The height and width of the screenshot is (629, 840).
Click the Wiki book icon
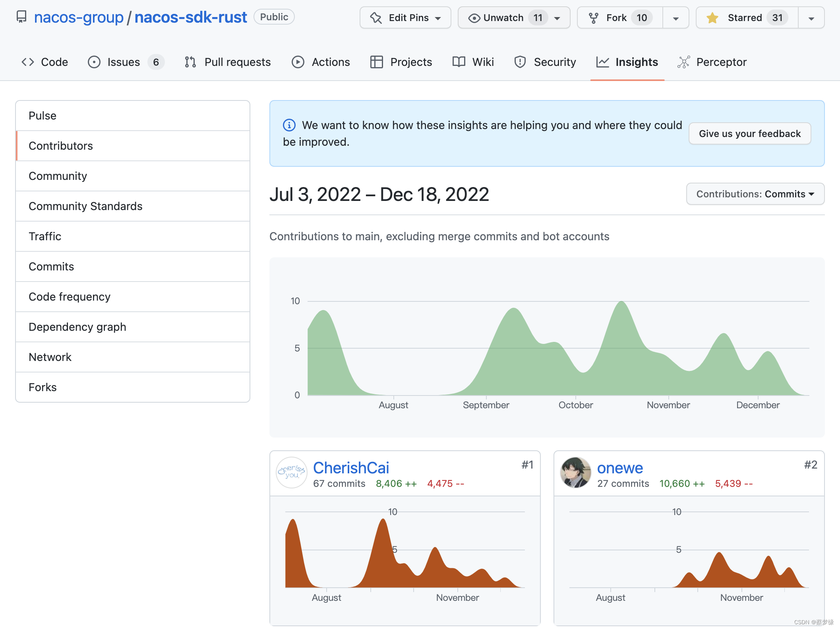(x=459, y=62)
